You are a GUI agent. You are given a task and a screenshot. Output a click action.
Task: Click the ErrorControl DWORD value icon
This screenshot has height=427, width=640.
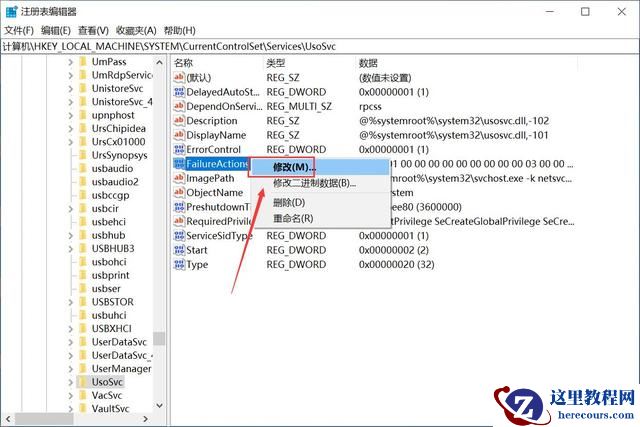tap(179, 149)
